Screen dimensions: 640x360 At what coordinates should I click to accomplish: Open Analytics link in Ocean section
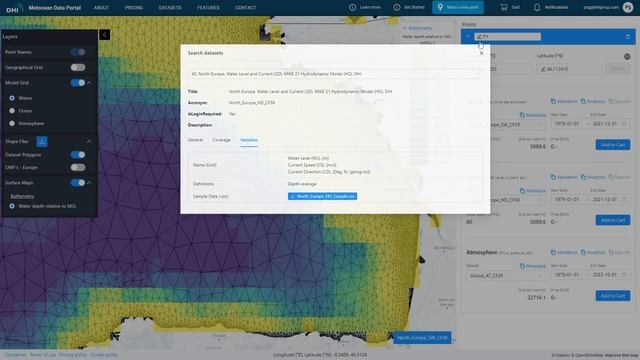coord(593,177)
